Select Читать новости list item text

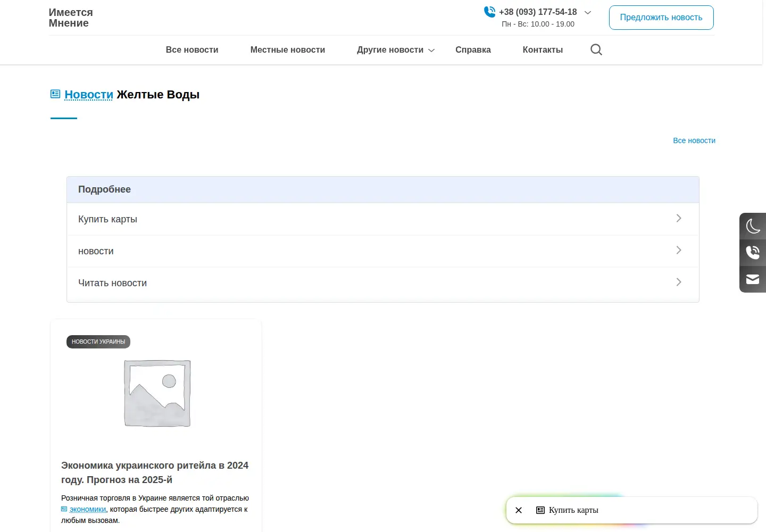pos(112,283)
